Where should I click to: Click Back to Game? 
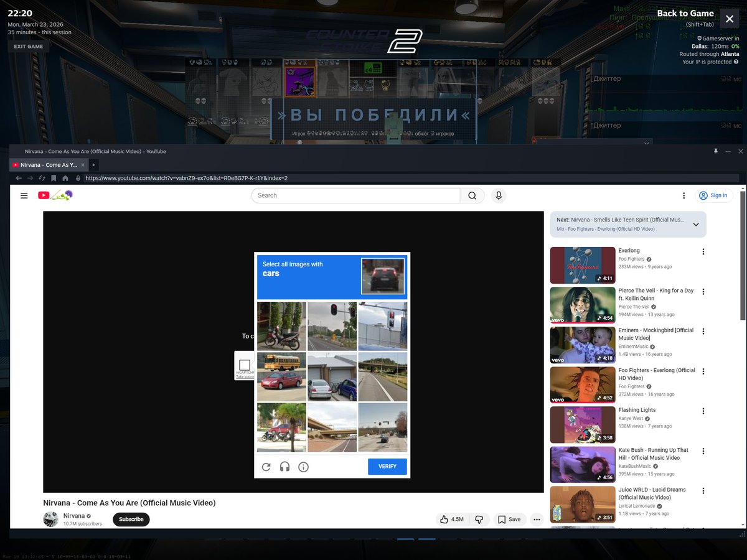(x=685, y=14)
